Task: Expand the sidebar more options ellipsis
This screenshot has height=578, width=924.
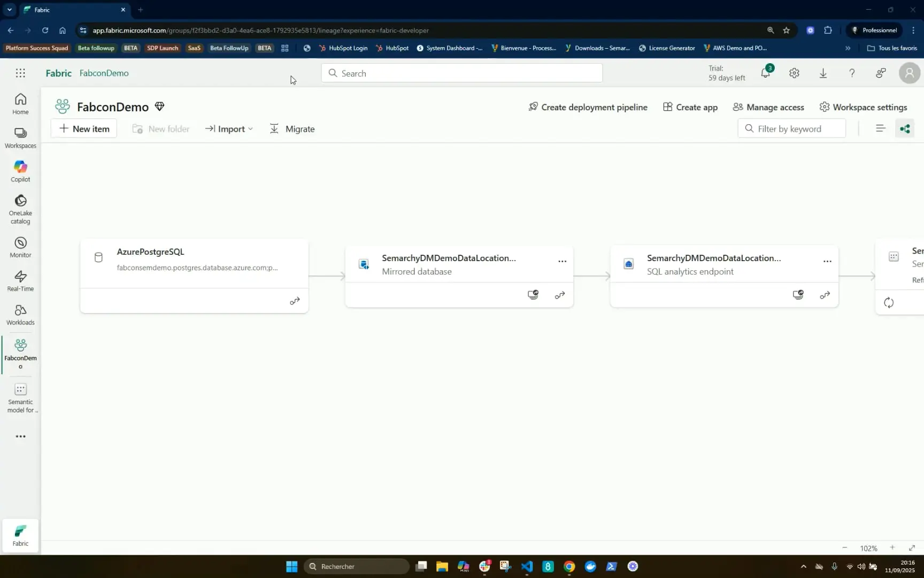Action: (20, 436)
